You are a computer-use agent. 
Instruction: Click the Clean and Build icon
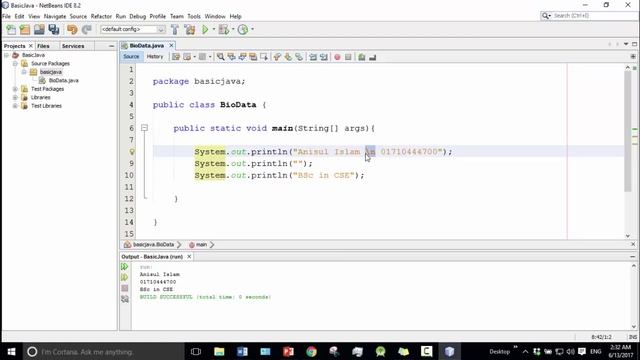(190, 29)
